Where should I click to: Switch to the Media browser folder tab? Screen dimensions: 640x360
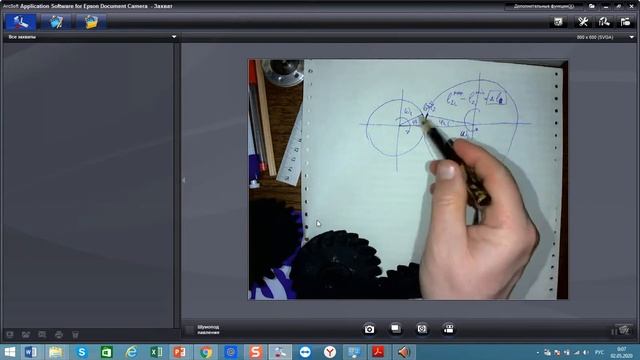click(91, 22)
